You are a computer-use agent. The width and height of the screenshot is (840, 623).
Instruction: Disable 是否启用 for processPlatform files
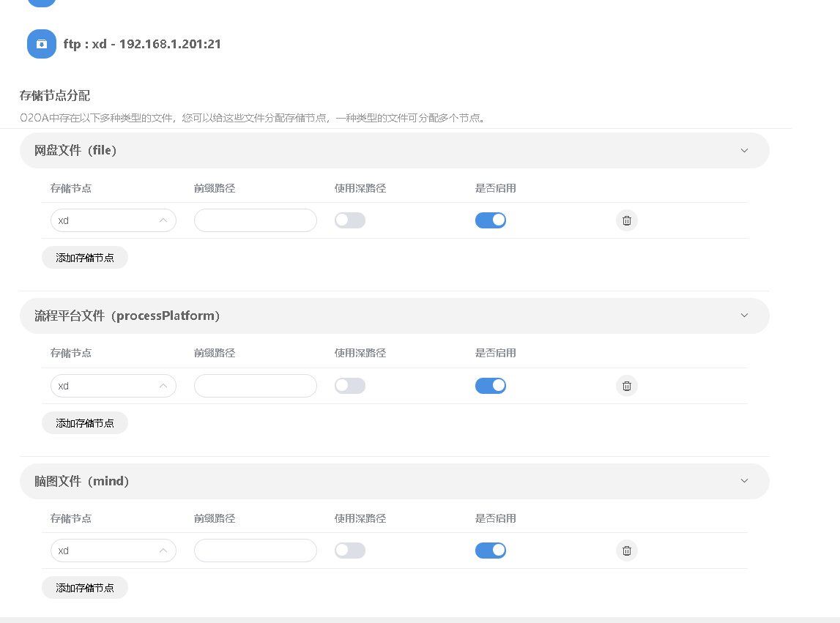[491, 386]
